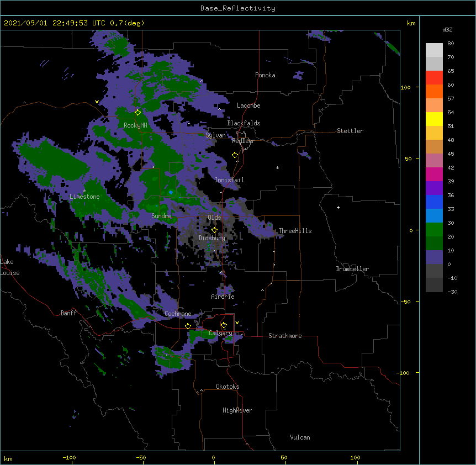
Task: Click the slate purple 10 dBZ legend swatch
Action: tap(434, 257)
